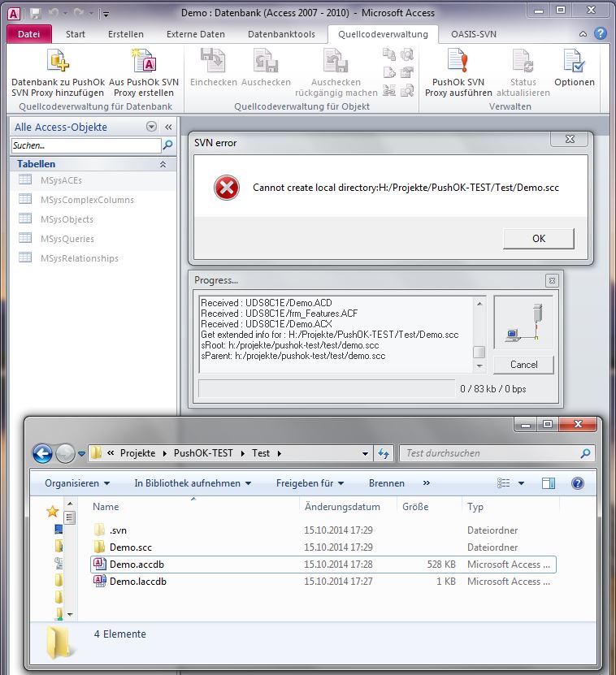
Task: Cancel the Progress operation
Action: coord(523,364)
